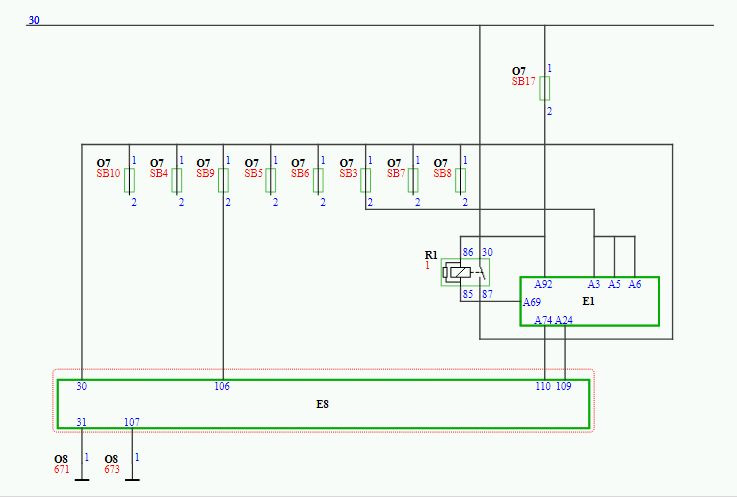Click pin A6 on E1
The height and width of the screenshot is (497, 737).
(635, 284)
